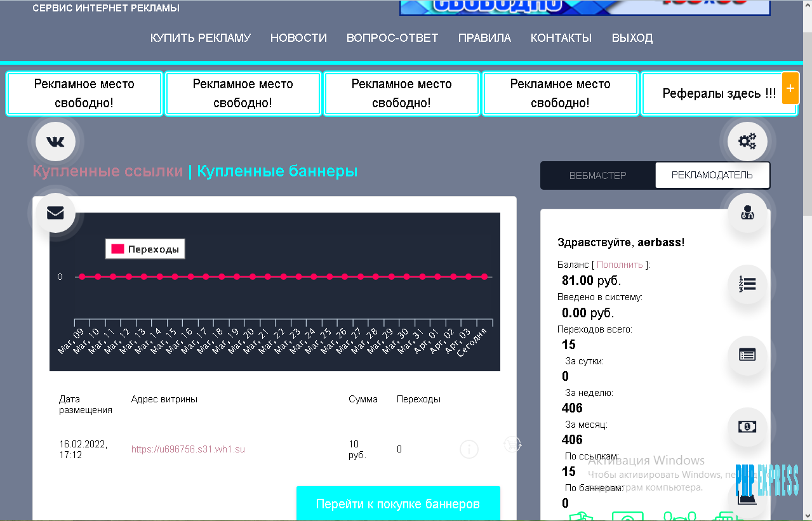Click the second Рекламное место свободно block
Image resolution: width=812 pixels, height=521 pixels.
click(x=243, y=93)
